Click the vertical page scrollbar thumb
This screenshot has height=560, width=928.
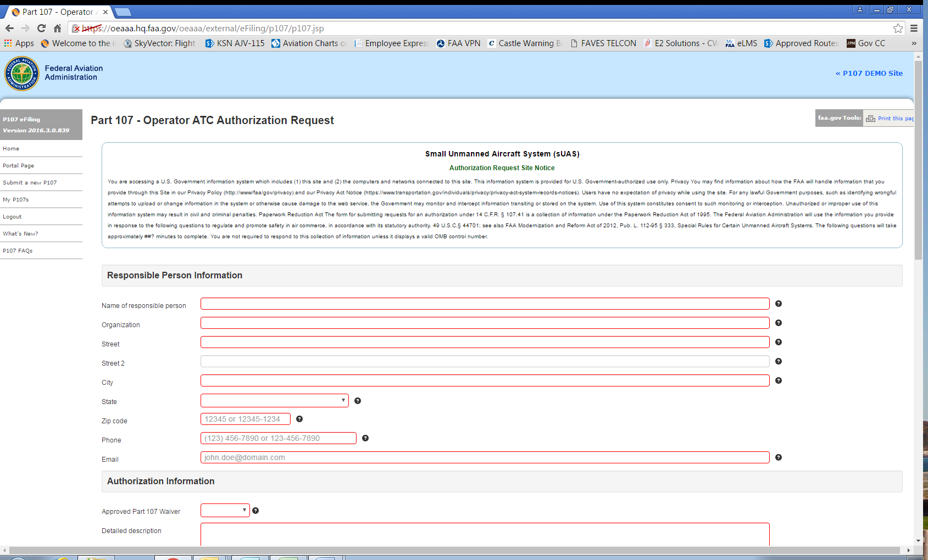[x=918, y=160]
